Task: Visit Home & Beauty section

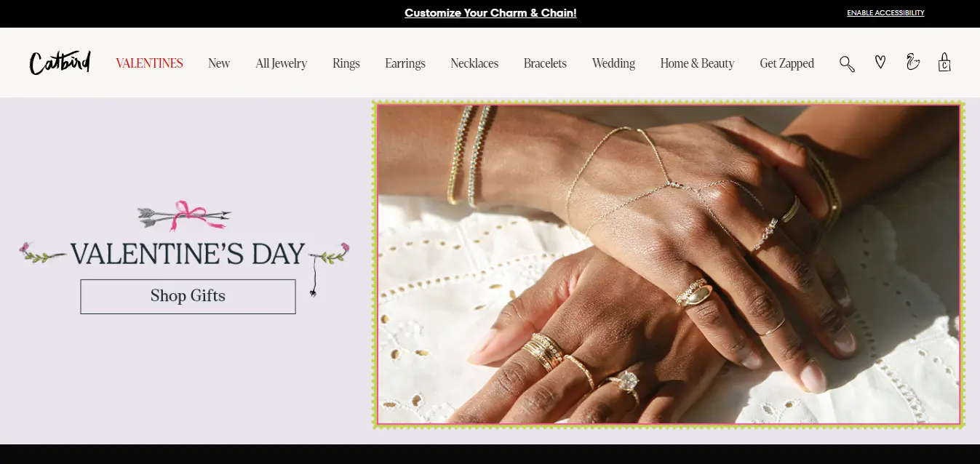Action: (698, 63)
